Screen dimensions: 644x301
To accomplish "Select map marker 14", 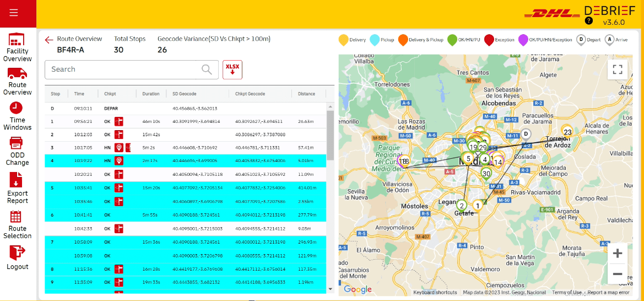I will click(498, 162).
